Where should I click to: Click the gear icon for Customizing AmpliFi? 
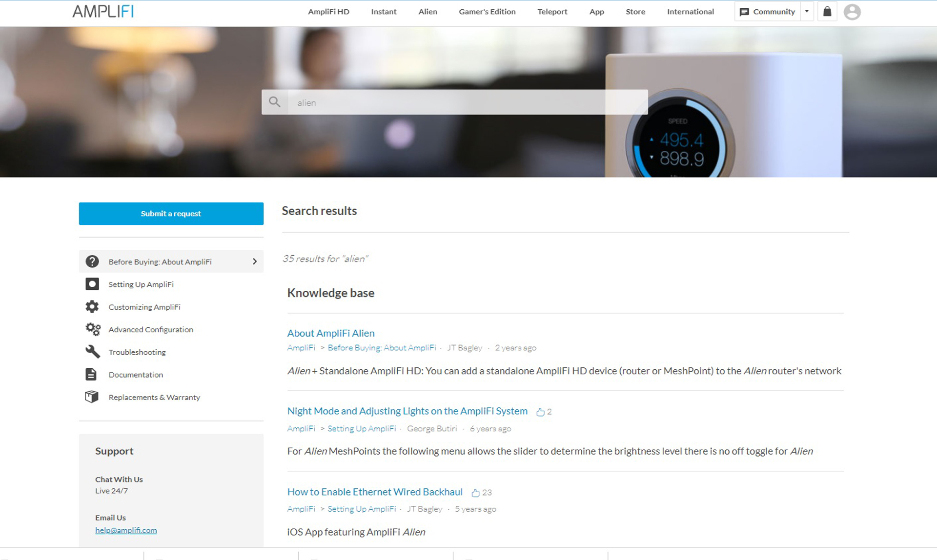coord(92,306)
